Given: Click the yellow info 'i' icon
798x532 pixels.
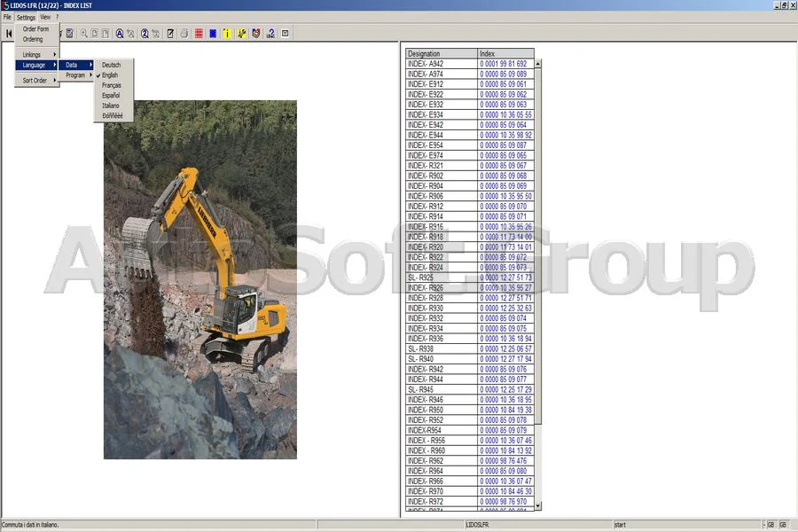Looking at the screenshot, I should tap(226, 33).
